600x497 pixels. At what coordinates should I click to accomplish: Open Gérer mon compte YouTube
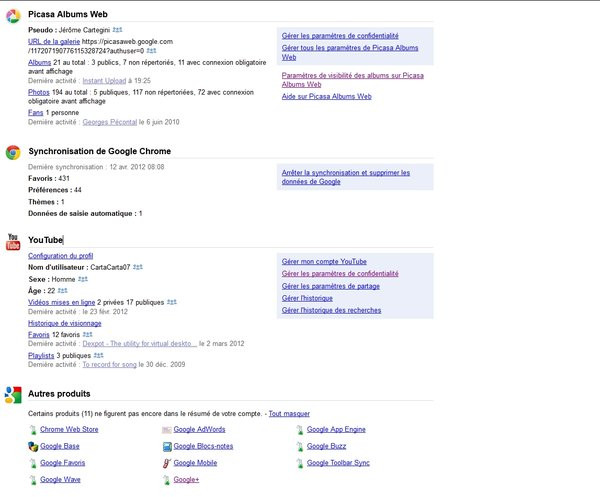pos(324,261)
